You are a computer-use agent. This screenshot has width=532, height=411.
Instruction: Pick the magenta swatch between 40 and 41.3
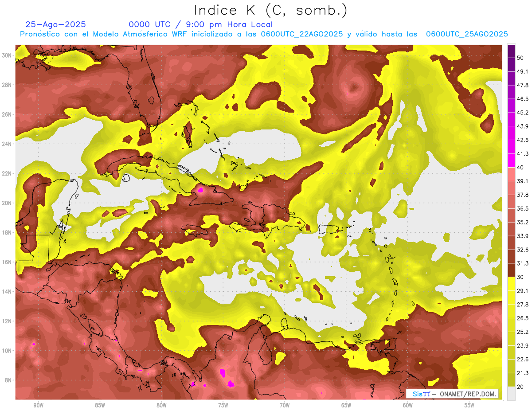point(511,160)
